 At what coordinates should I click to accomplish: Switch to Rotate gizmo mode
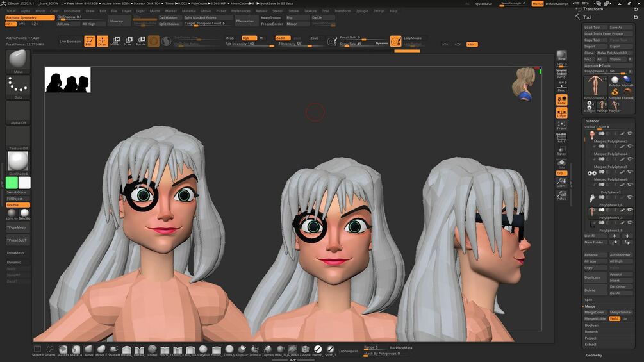[x=141, y=41]
